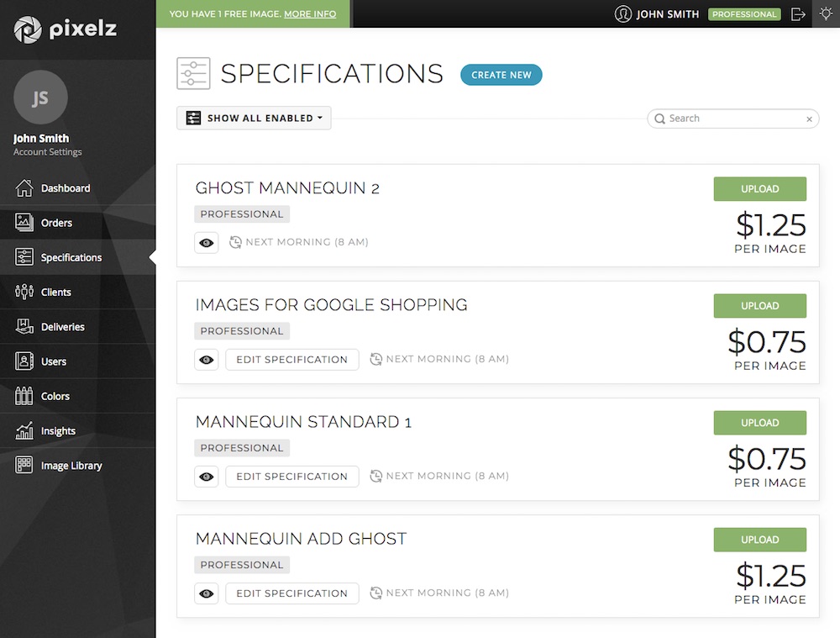This screenshot has width=840, height=638.
Task: Click the Colors swatch icon in sidebar
Action: (24, 396)
